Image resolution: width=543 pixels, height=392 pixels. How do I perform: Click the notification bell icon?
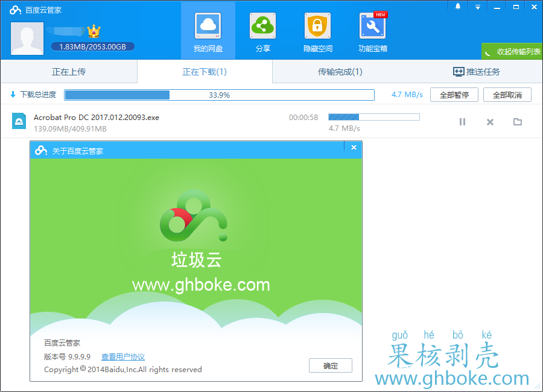coord(458,7)
